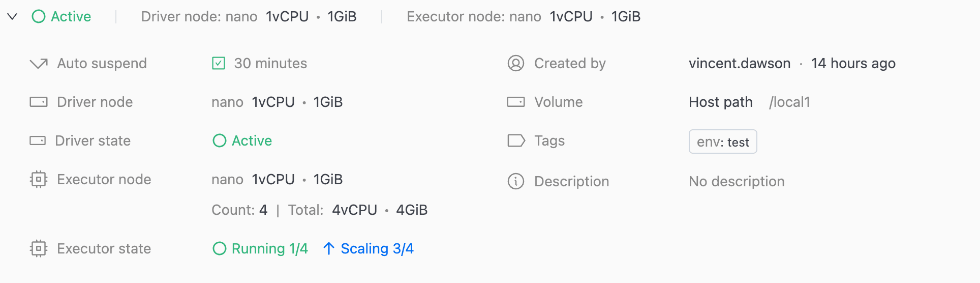980x283 pixels.
Task: Click the Driver node disk icon
Action: [39, 102]
